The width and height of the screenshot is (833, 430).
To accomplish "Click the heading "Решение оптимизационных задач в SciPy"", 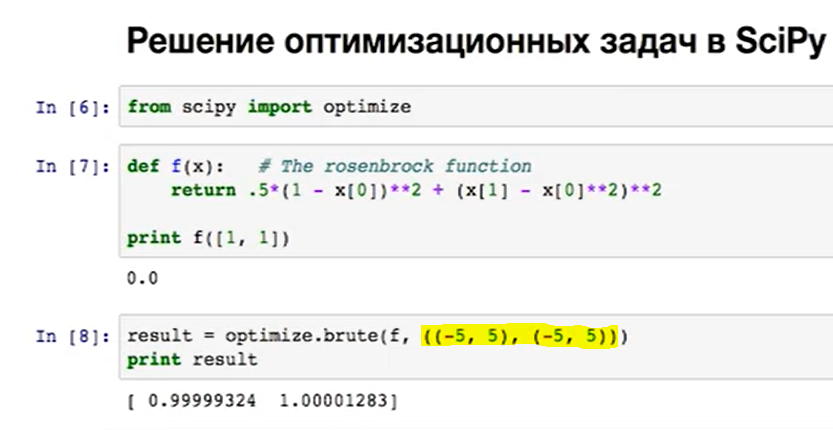I will point(477,41).
